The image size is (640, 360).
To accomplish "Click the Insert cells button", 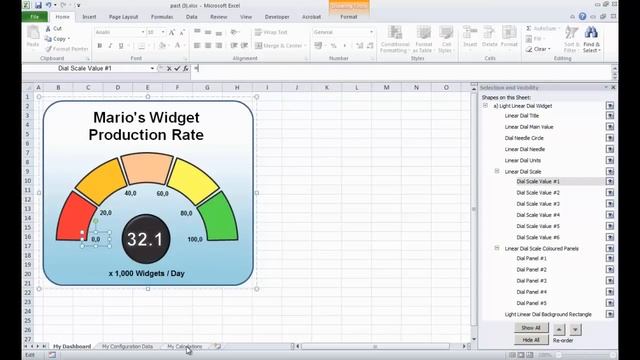I will pyautogui.click(x=470, y=37).
